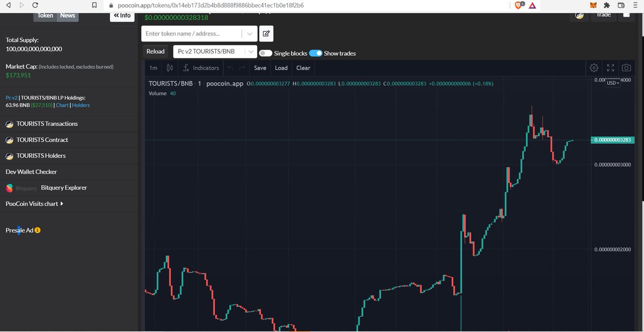Click Clear in chart toolbar
This screenshot has height=332, width=644.
(x=303, y=68)
